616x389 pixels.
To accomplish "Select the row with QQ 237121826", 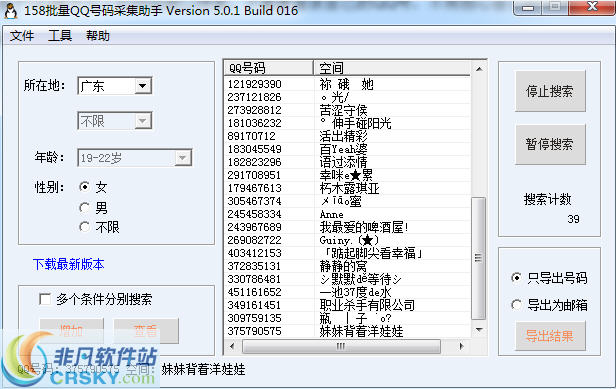I will coord(348,97).
